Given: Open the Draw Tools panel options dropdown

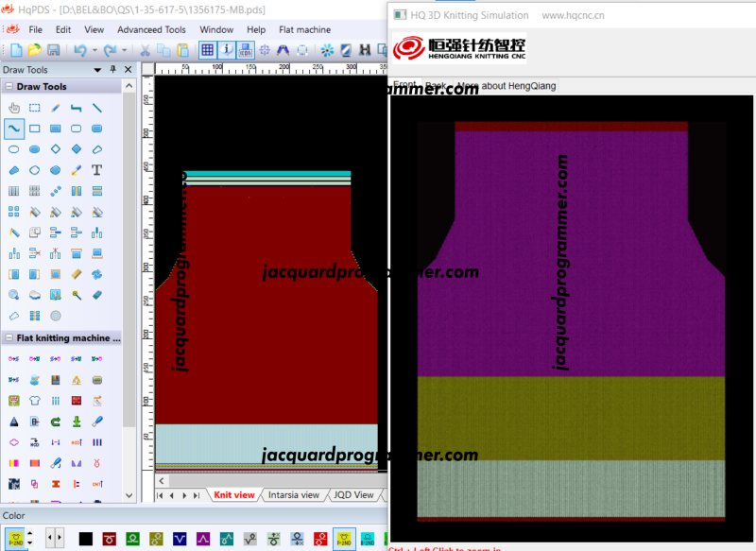Looking at the screenshot, I should [x=97, y=69].
